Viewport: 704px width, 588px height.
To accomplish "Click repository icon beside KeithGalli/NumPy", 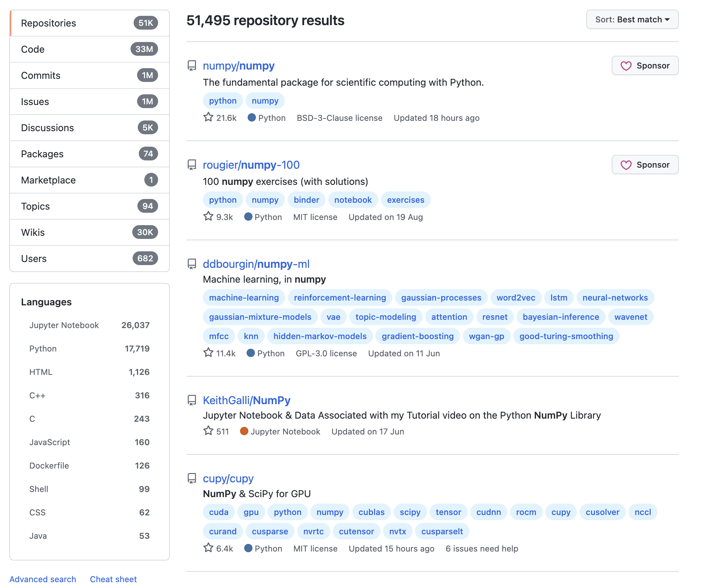I will point(191,400).
